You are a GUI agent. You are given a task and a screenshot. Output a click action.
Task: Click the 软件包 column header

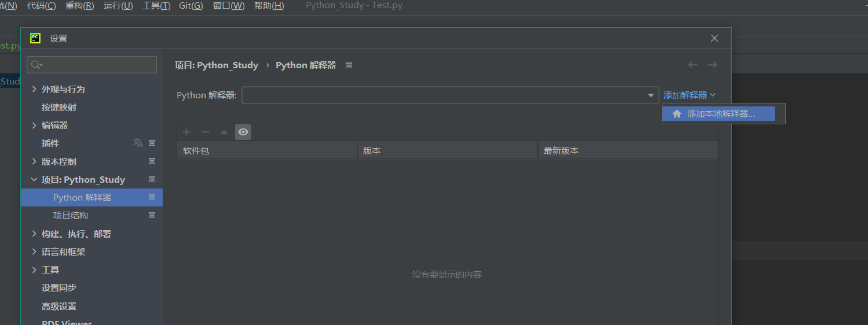click(268, 150)
